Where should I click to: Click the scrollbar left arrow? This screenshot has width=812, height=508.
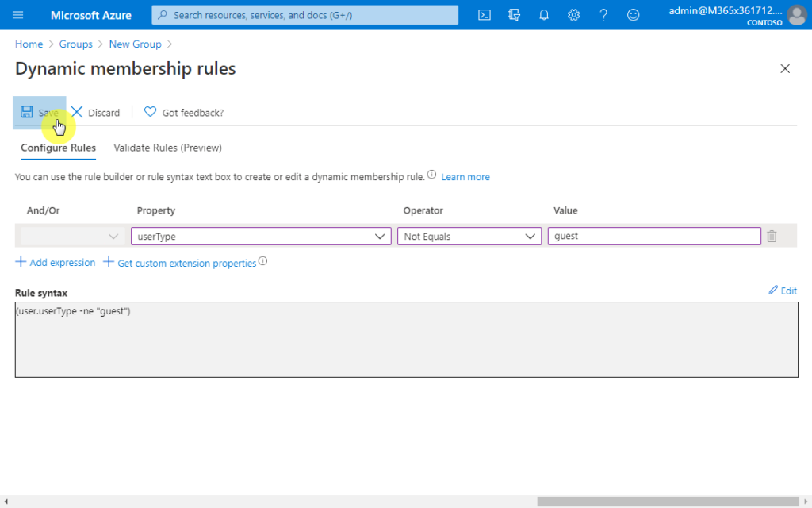click(x=6, y=502)
